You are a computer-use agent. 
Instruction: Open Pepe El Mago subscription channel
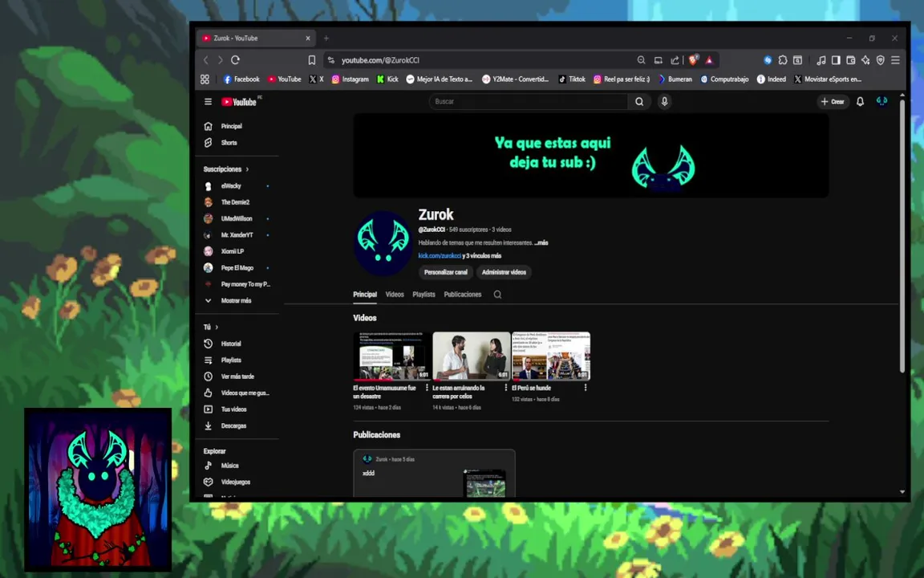point(237,268)
